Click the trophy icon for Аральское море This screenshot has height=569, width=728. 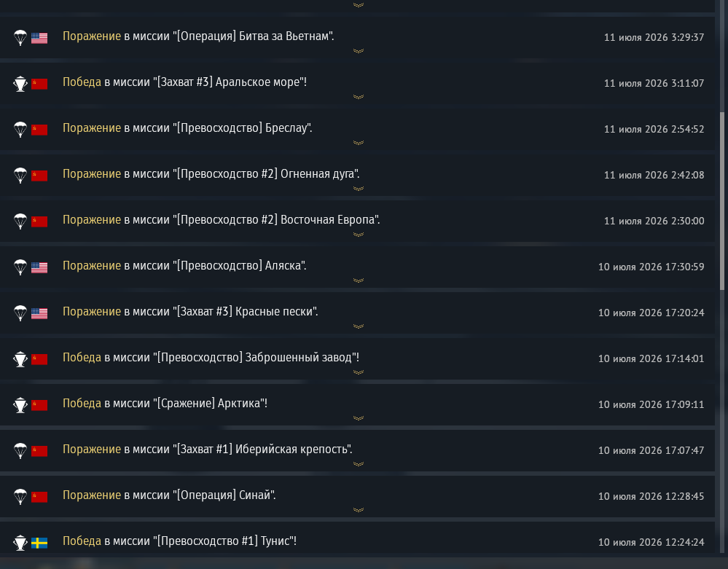[x=20, y=84]
